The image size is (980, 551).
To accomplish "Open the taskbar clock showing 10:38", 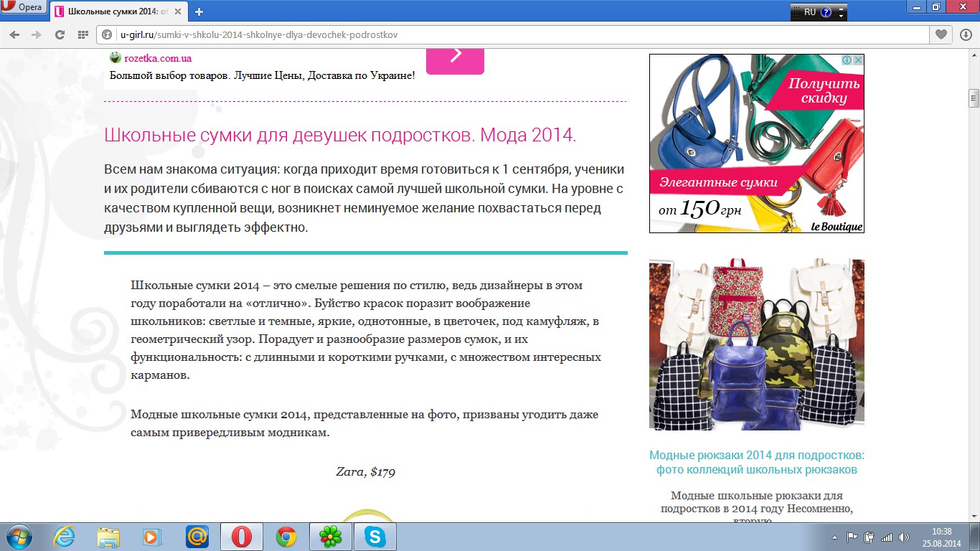I will [x=941, y=537].
